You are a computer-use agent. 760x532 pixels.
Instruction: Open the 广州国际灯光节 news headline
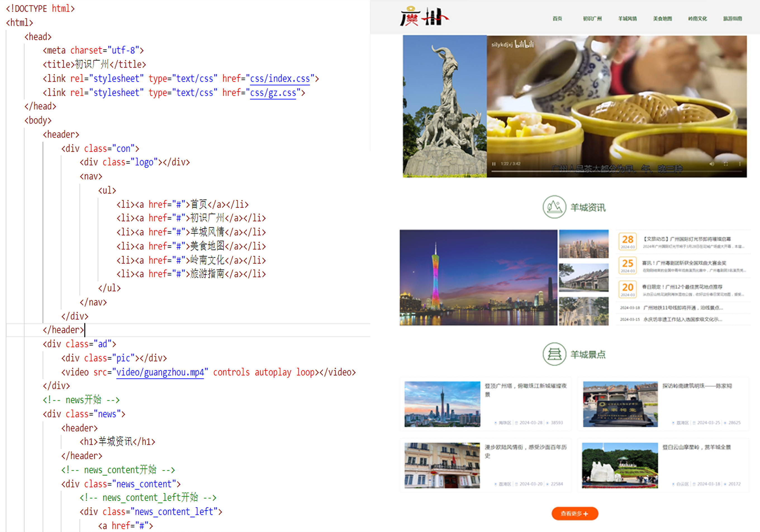(x=687, y=239)
